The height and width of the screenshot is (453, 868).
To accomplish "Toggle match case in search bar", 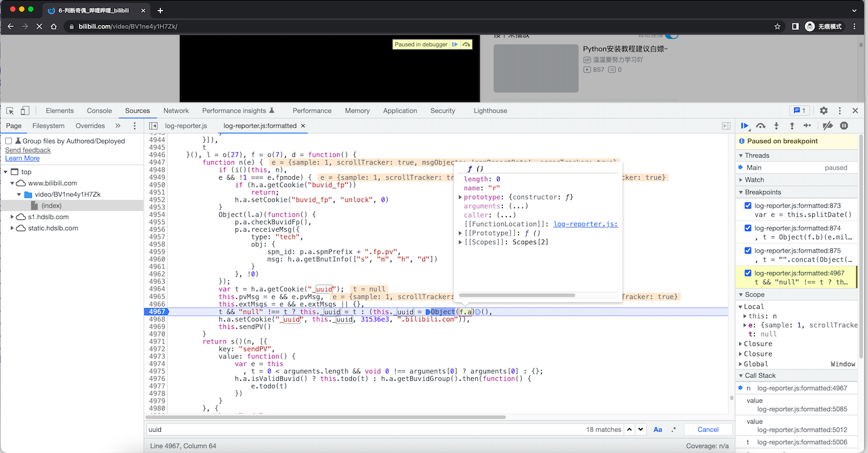I will 658,430.
